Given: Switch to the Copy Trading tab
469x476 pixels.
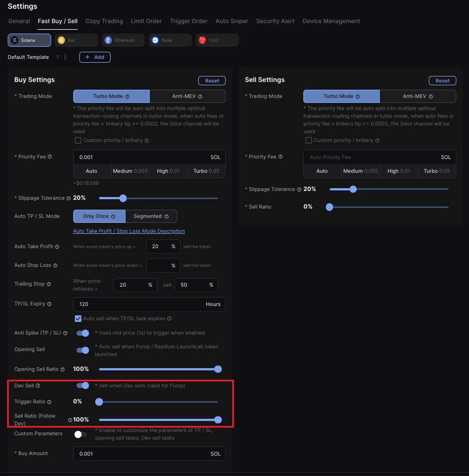Looking at the screenshot, I should tap(104, 21).
